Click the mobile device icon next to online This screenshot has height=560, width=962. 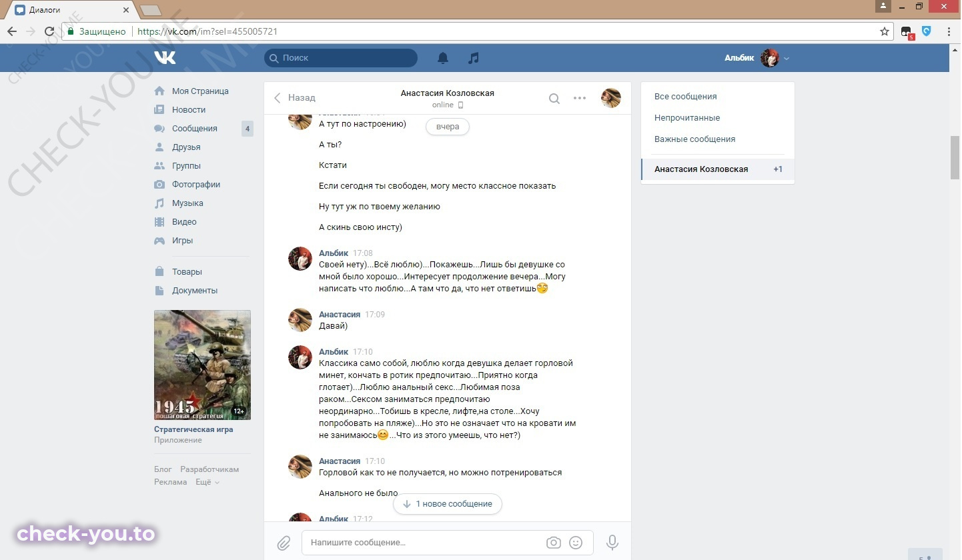460,105
